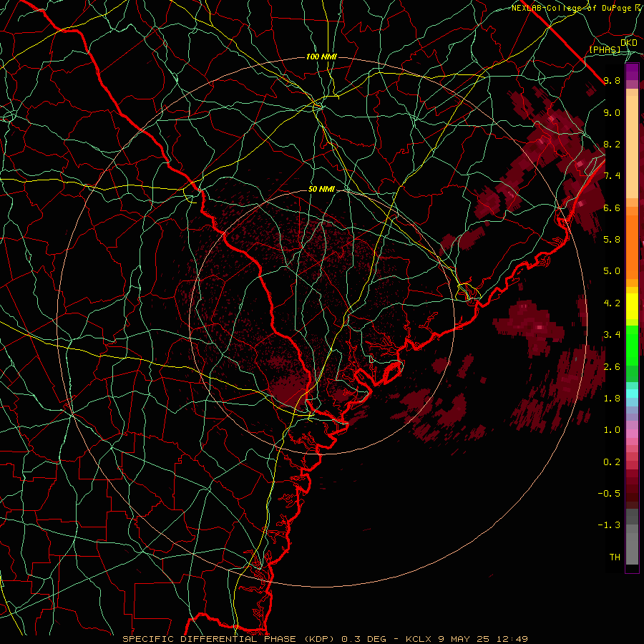Click the 5.8 scale value

(612, 240)
